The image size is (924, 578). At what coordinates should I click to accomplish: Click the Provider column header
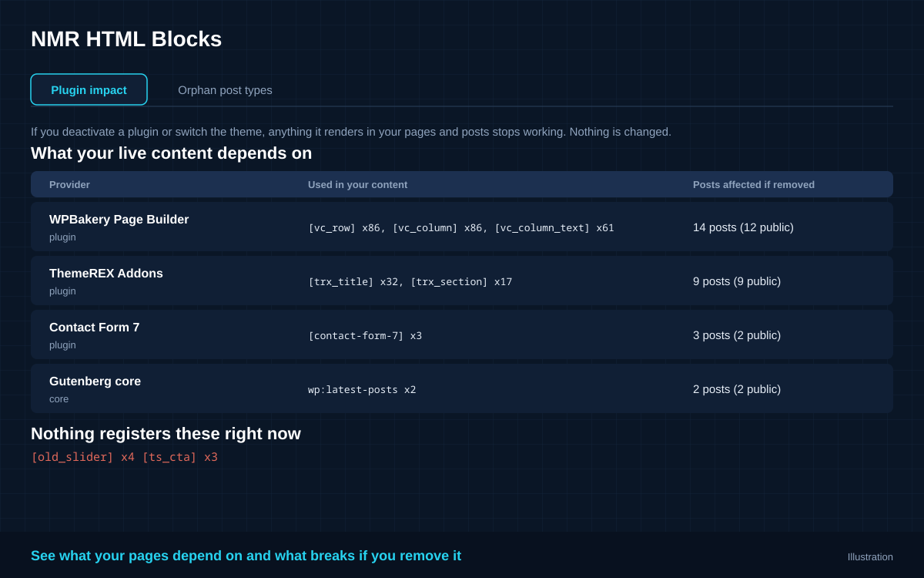69,184
